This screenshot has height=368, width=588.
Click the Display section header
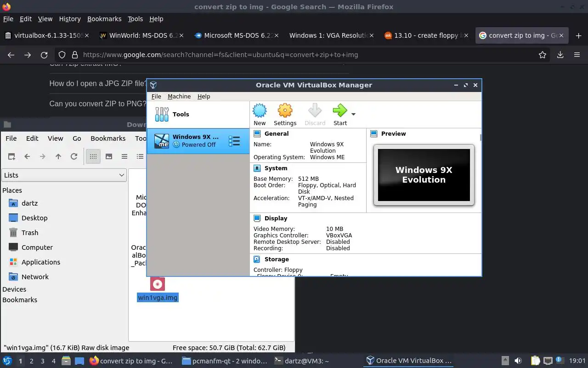[x=276, y=218]
